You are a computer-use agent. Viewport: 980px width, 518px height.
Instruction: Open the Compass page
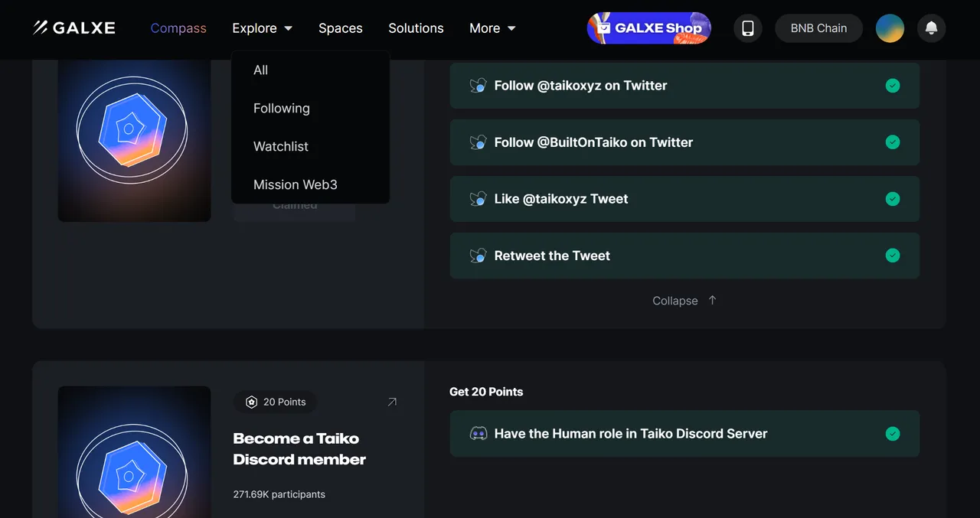178,28
